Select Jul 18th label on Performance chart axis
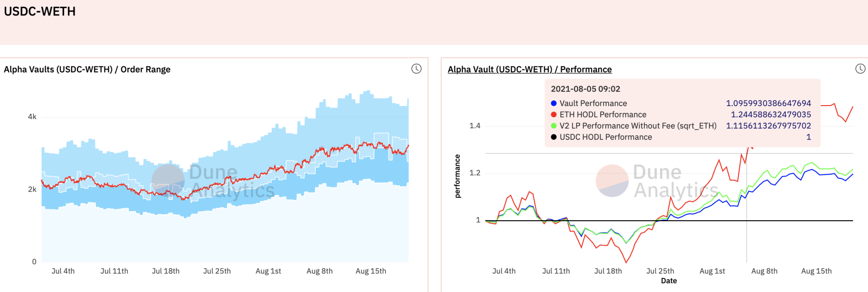868x292 pixels. (608, 271)
